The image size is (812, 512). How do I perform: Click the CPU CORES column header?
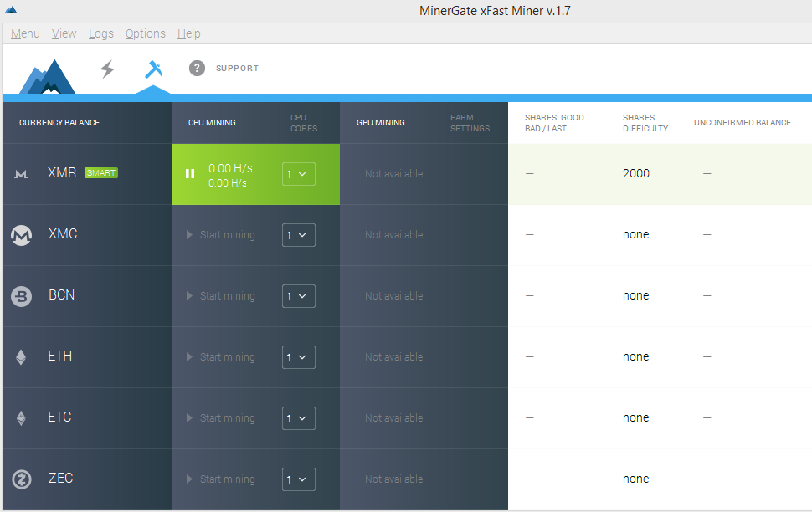coord(304,123)
